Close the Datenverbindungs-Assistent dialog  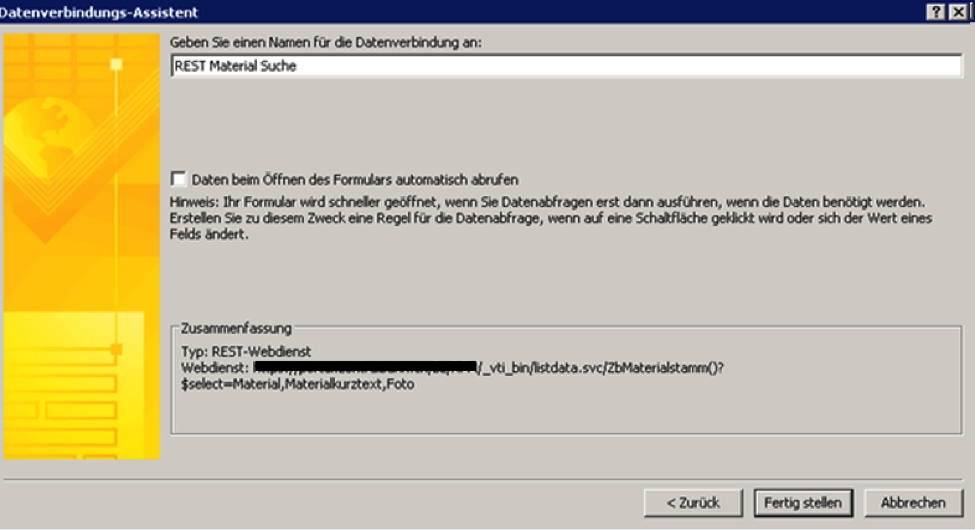[959, 12]
